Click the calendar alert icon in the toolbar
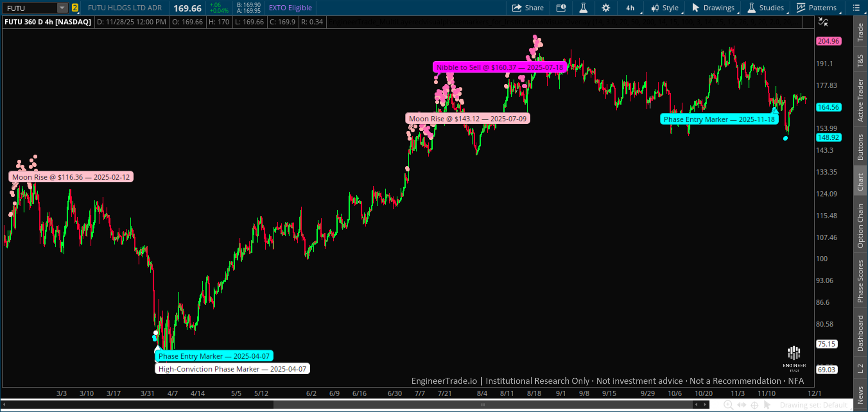868x412 pixels. [561, 8]
